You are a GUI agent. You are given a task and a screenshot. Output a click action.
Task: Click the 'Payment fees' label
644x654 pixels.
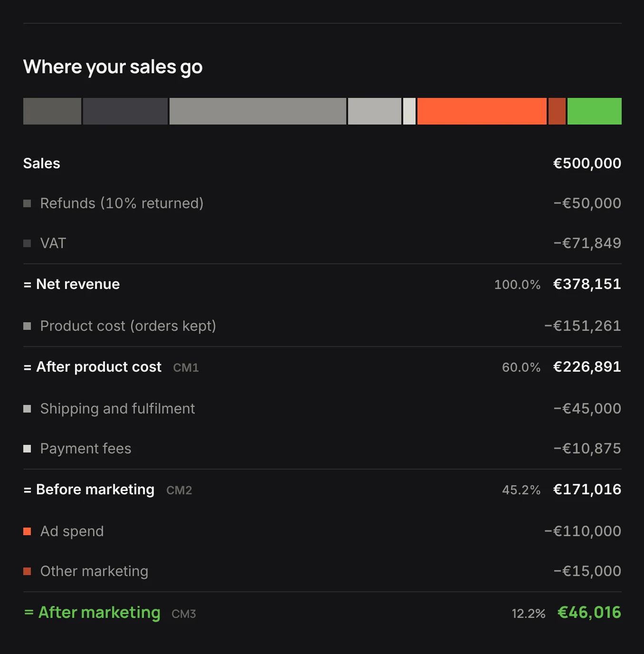tap(86, 449)
